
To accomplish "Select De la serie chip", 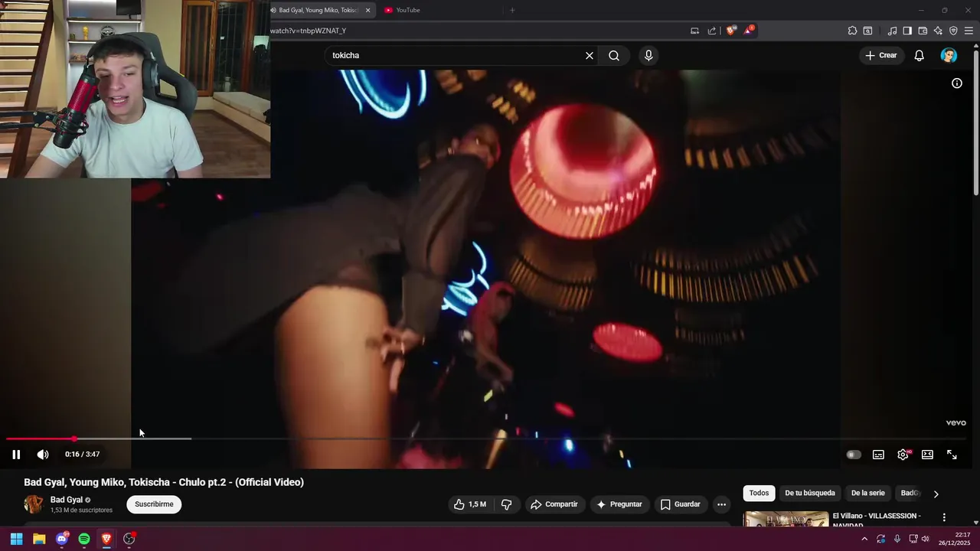I will [x=868, y=494].
